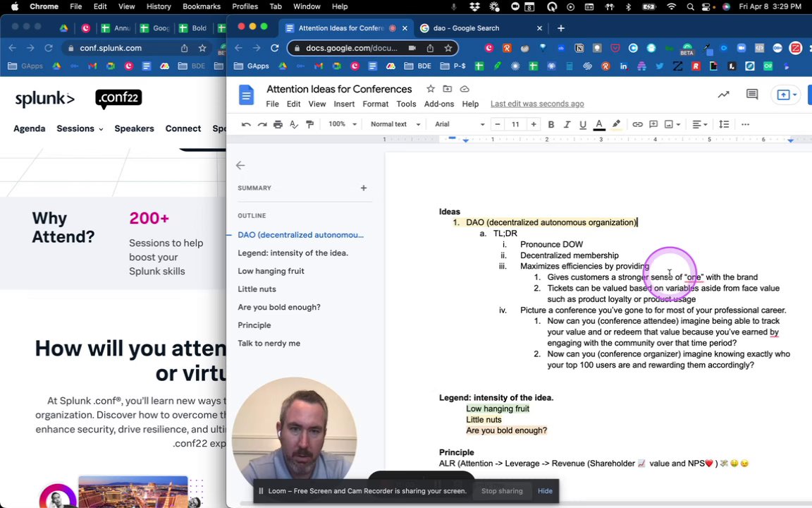This screenshot has height=508, width=812.
Task: Open Agenda on the Splunk conf site
Action: [29, 128]
